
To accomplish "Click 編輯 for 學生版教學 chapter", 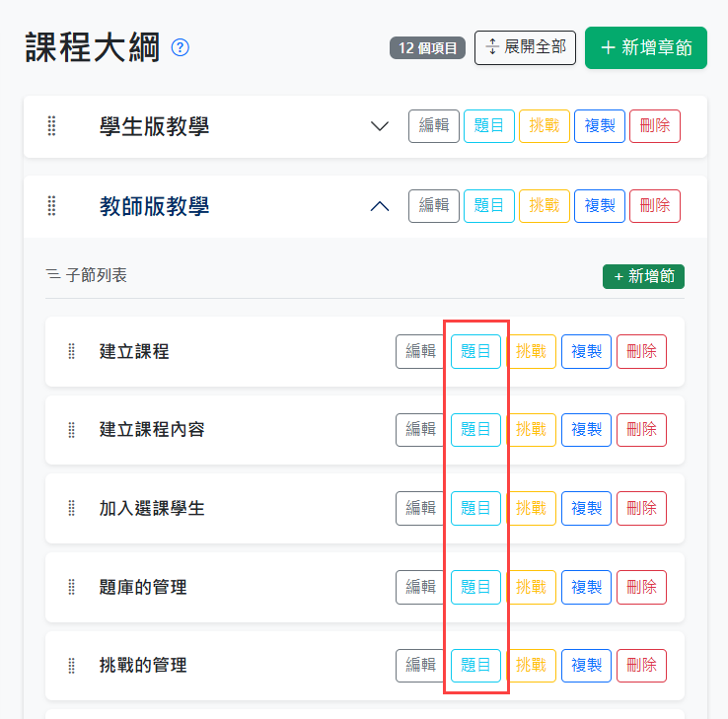I will click(x=433, y=126).
